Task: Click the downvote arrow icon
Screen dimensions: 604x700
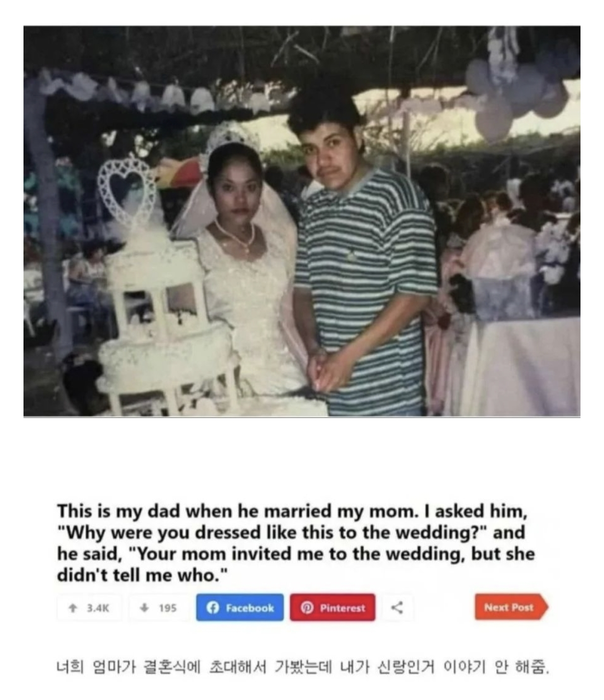Action: 144,608
